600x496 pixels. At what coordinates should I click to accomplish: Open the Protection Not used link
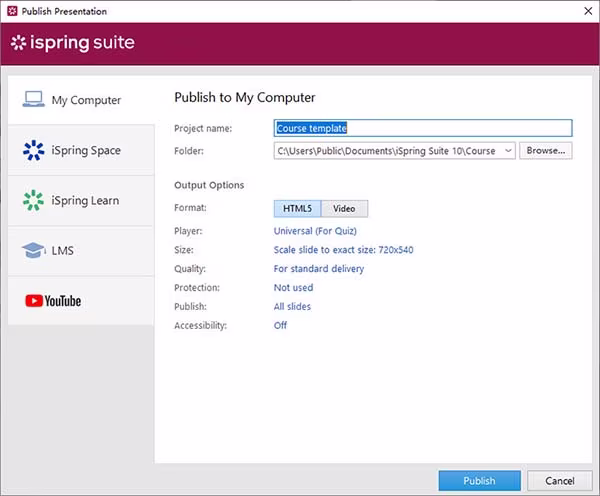(293, 287)
